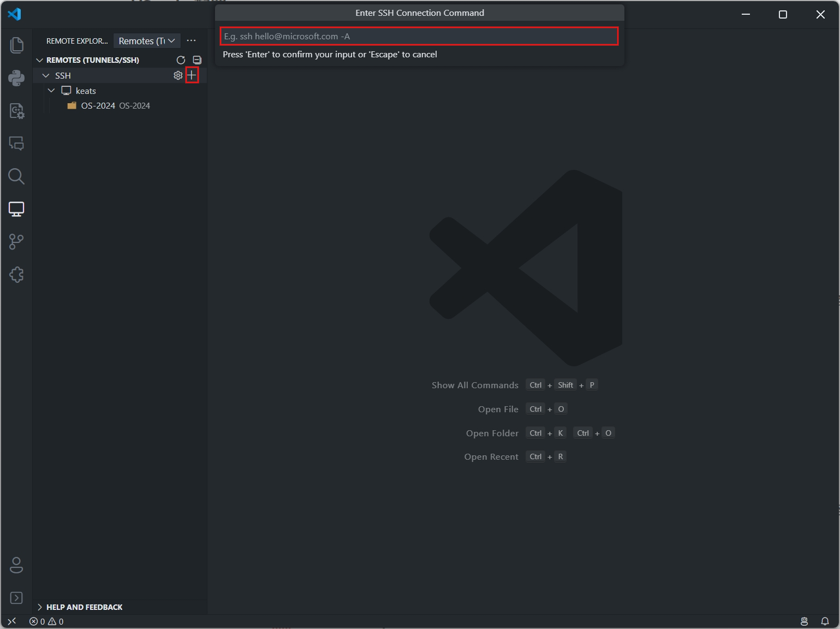Screen dimensions: 840x629
Task: Open notifications bell in status bar
Action: click(825, 621)
